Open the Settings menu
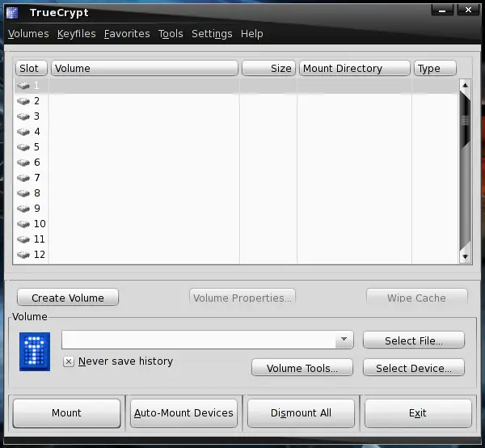This screenshot has width=485, height=448. point(212,34)
